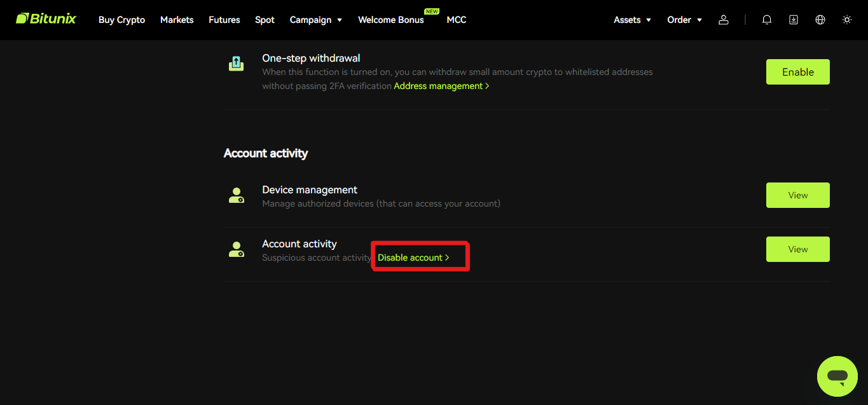View the Account activity log
This screenshot has height=405, width=868.
pos(798,249)
